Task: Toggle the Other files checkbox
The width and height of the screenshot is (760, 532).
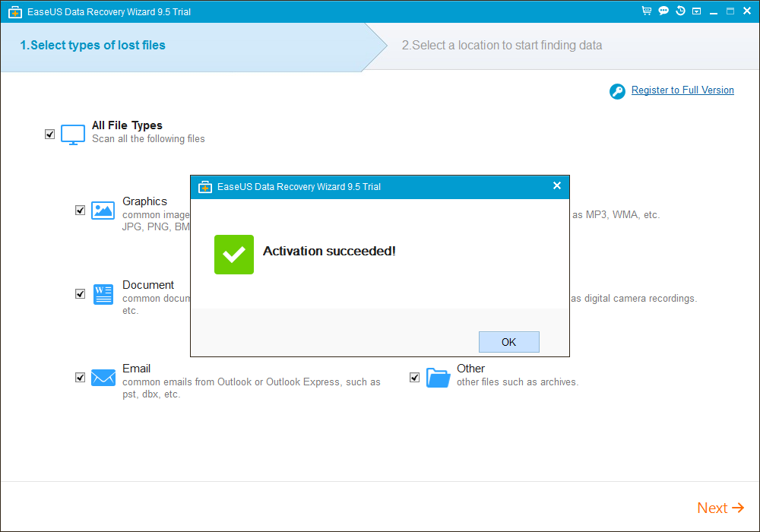Action: pyautogui.click(x=414, y=378)
